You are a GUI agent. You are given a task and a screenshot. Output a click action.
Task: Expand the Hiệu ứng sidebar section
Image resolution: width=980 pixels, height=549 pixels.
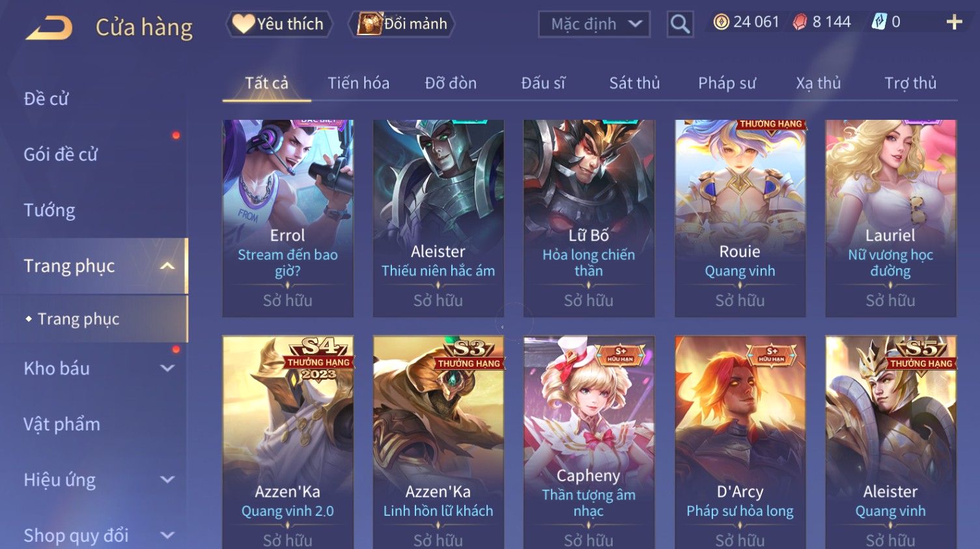pyautogui.click(x=167, y=480)
